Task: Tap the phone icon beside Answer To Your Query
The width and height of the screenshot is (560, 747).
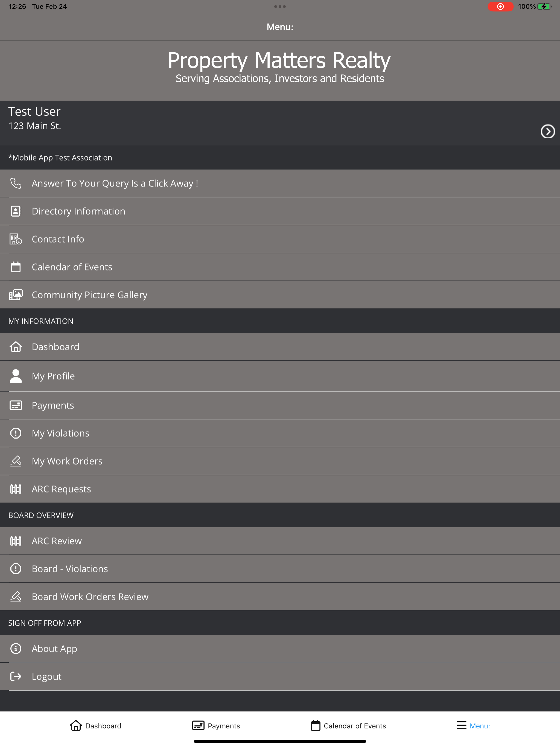Action: pos(16,183)
